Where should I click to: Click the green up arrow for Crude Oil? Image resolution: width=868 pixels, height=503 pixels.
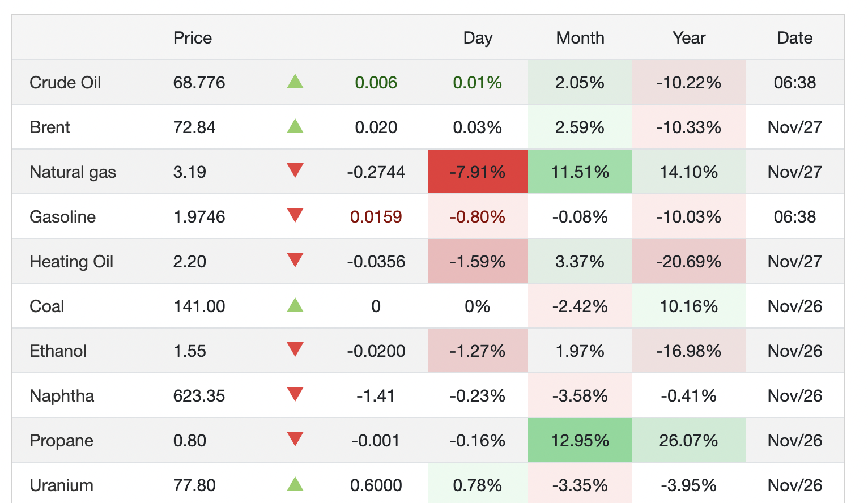click(x=295, y=82)
